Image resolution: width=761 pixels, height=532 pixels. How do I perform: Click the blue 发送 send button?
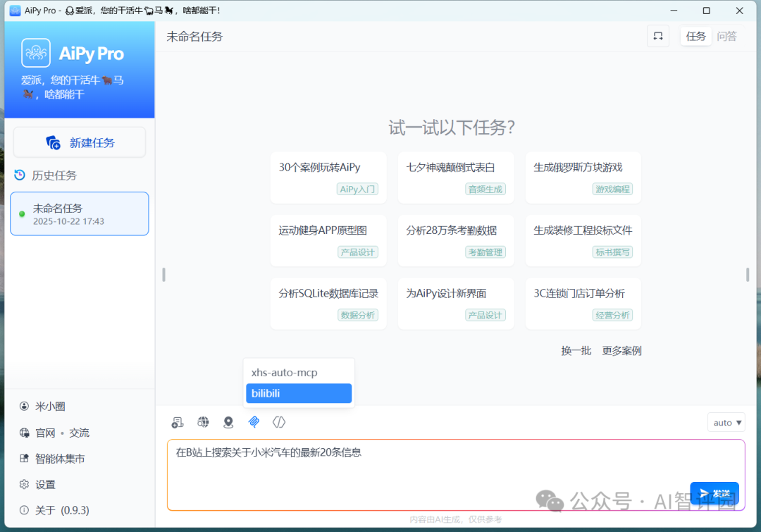714,494
